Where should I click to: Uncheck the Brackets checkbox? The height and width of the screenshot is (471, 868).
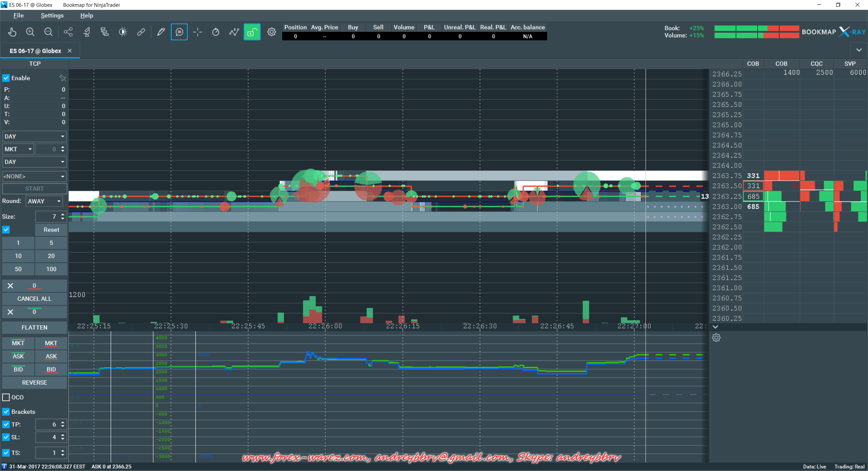[6, 412]
